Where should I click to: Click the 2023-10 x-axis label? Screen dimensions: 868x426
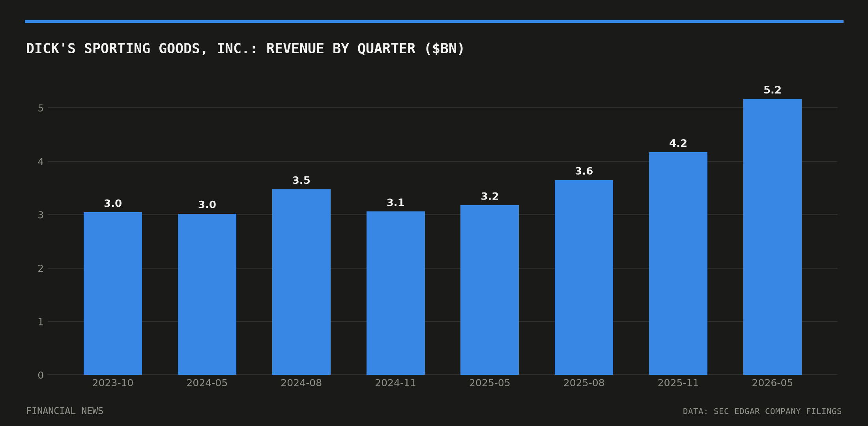pos(113,383)
